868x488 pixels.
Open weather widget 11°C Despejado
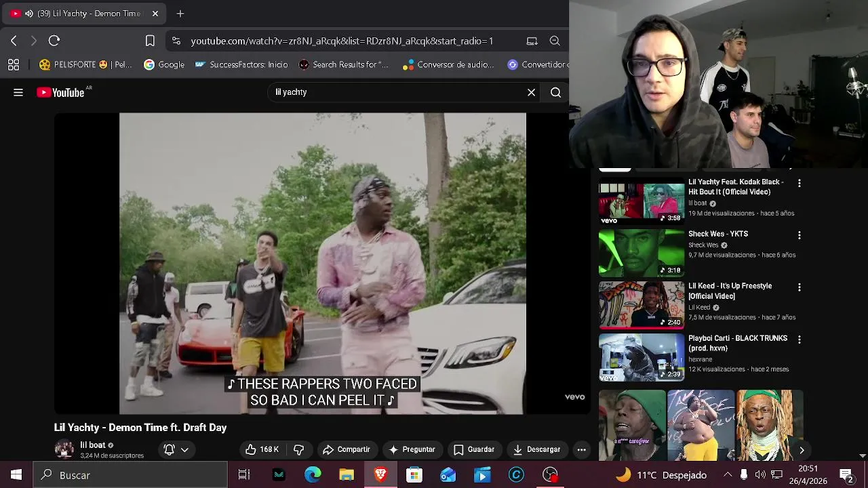click(660, 475)
